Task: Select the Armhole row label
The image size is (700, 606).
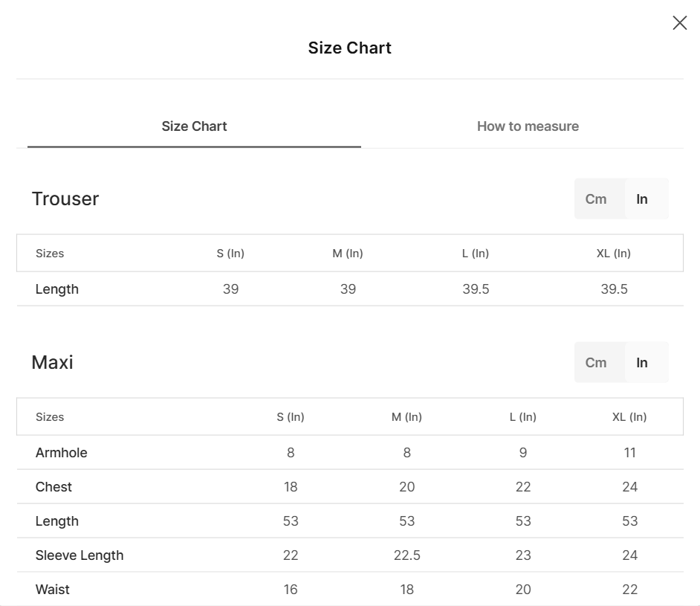Action: click(x=61, y=452)
